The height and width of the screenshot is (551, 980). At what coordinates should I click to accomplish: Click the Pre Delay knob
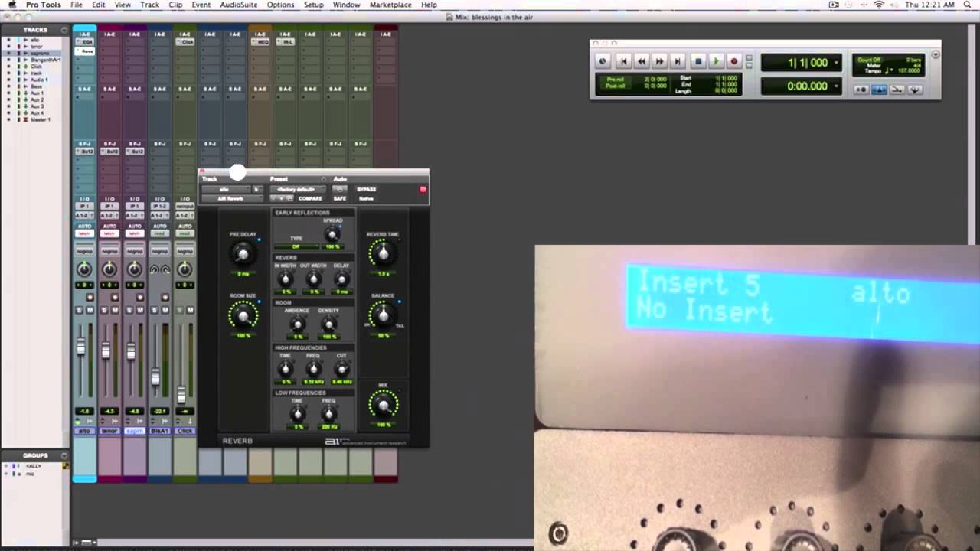pyautogui.click(x=243, y=253)
